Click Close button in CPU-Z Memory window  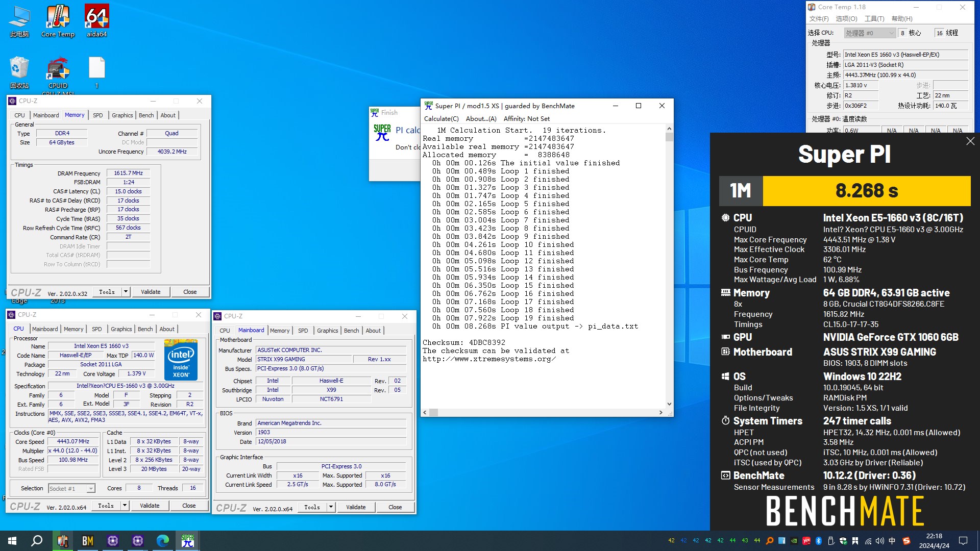pos(190,292)
